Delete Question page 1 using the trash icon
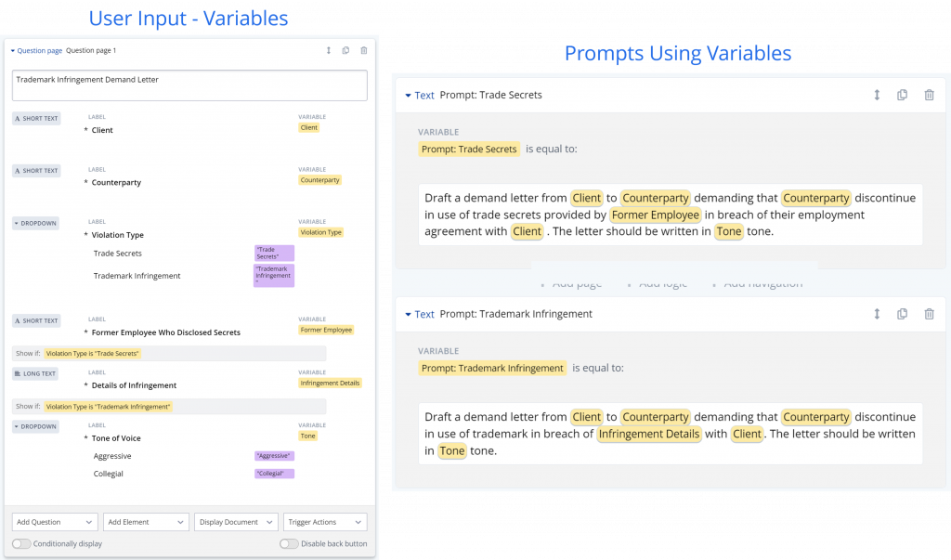 pos(363,51)
